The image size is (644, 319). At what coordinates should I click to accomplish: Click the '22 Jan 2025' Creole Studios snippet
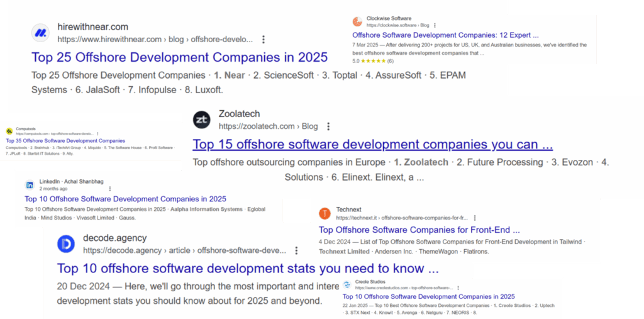448,309
